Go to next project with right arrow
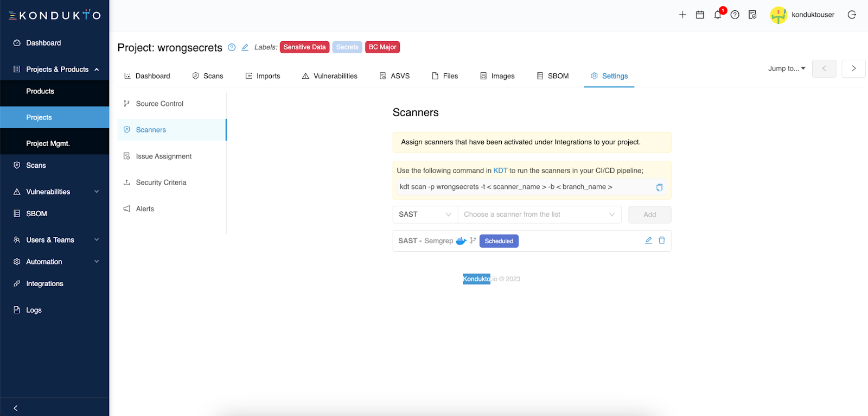 [x=853, y=68]
